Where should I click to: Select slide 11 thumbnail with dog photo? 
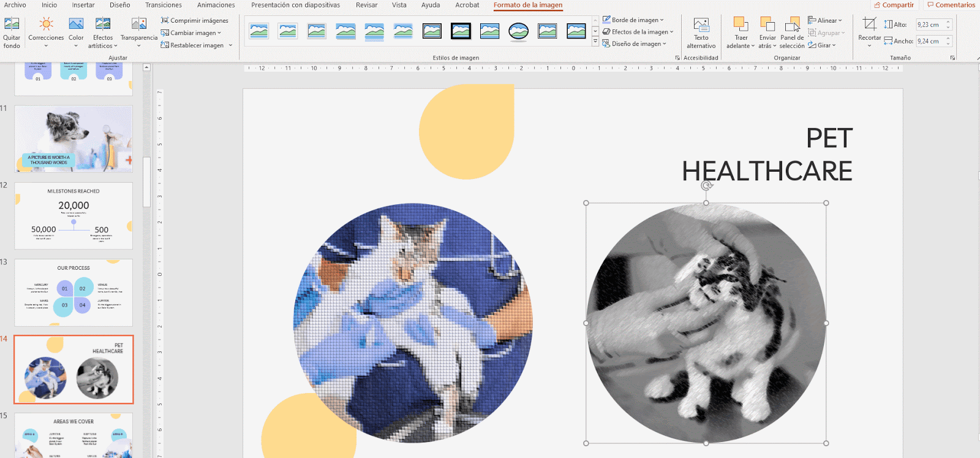[x=73, y=139]
